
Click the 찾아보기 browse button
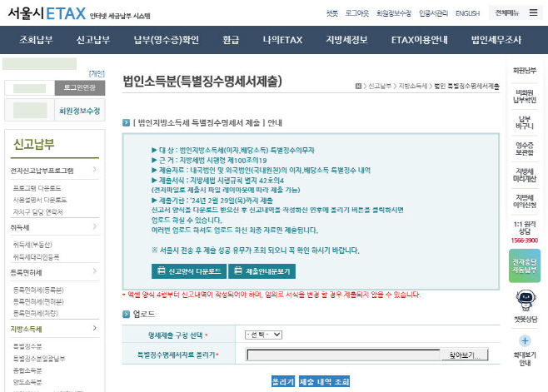pyautogui.click(x=465, y=355)
